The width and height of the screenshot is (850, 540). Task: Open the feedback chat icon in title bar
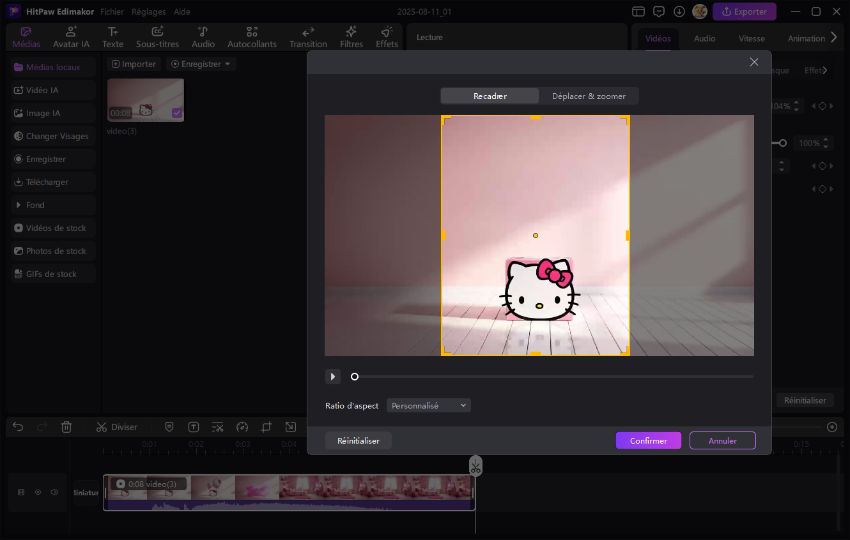tap(659, 11)
